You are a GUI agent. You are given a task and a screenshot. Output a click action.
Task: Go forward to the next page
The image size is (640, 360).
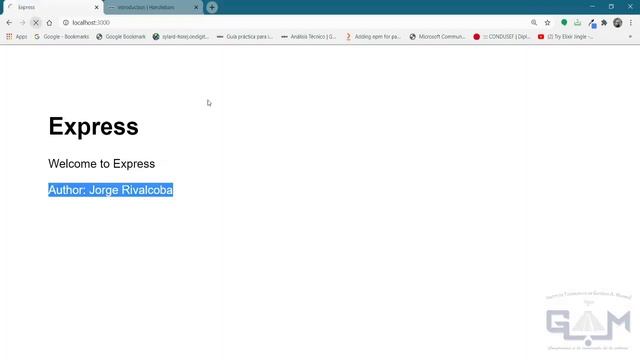(x=22, y=23)
